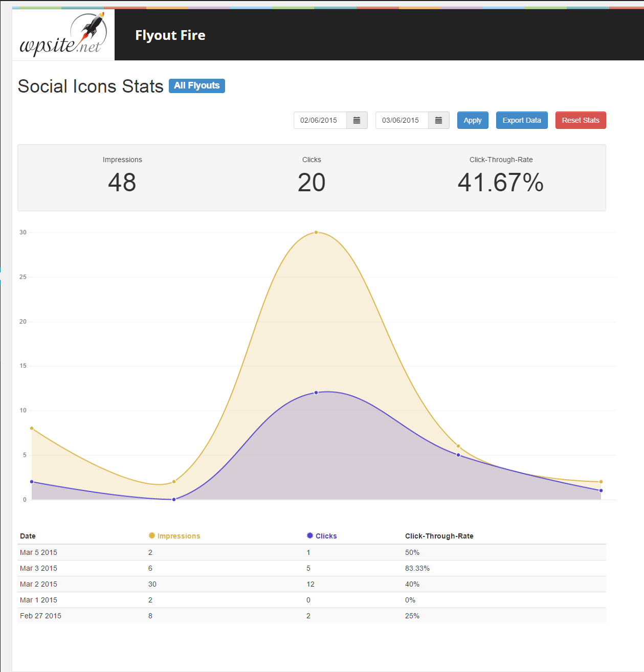Click the Flyout Fire header title
Image resolution: width=644 pixels, height=672 pixels.
(170, 35)
